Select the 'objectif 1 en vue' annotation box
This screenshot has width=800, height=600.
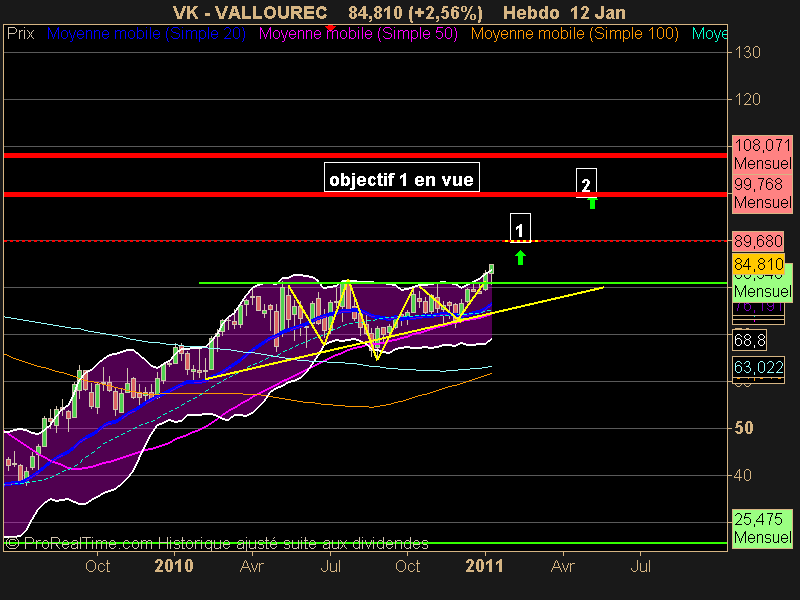(x=402, y=177)
